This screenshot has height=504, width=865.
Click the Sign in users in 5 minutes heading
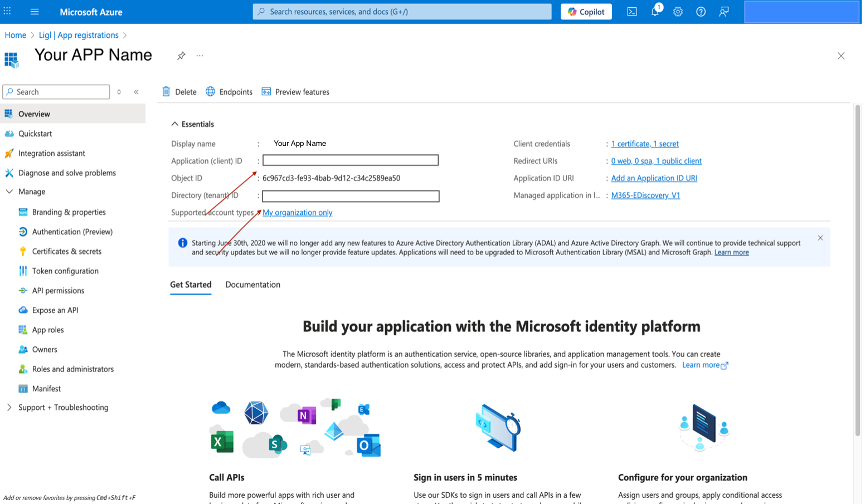pos(465,477)
